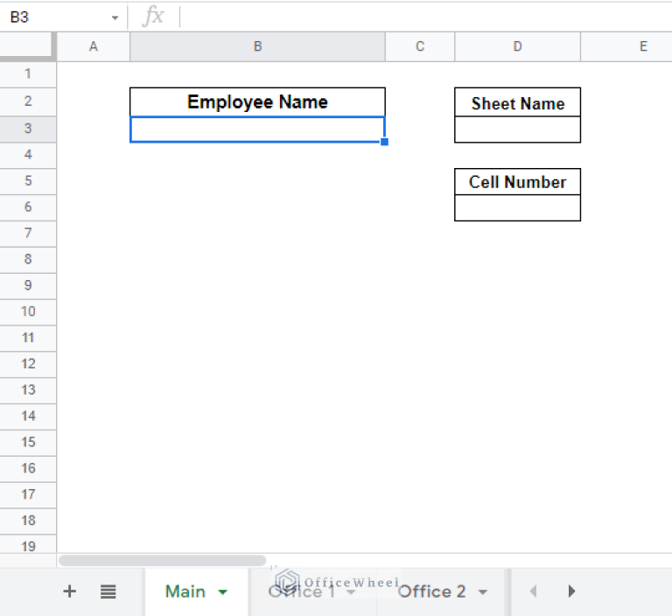Switch to the Office 2 sheet tab

click(x=431, y=591)
